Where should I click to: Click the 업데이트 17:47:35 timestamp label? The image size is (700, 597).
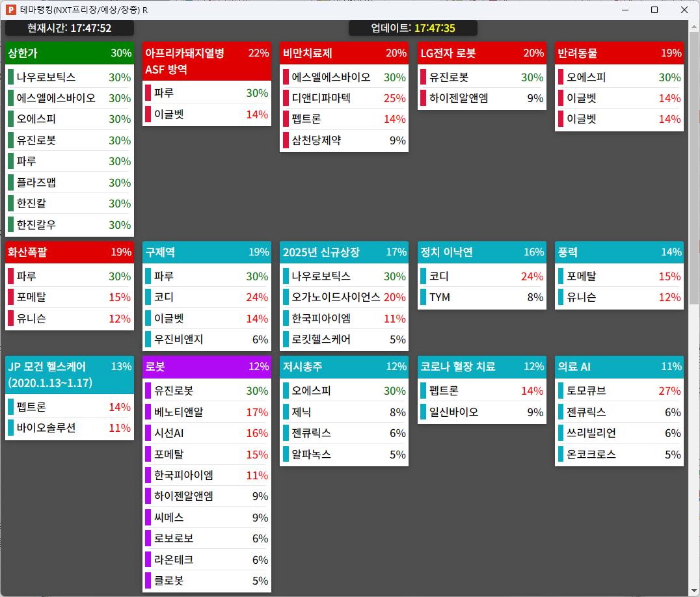pos(413,28)
